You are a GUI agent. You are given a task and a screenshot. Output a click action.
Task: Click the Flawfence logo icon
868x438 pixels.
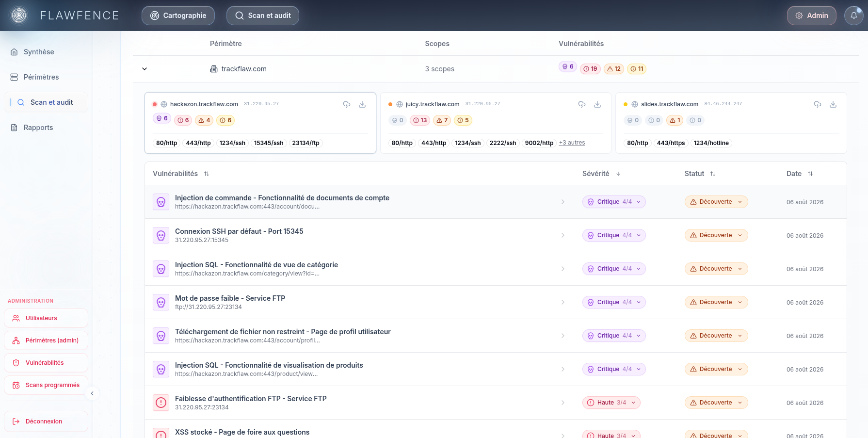pos(19,16)
